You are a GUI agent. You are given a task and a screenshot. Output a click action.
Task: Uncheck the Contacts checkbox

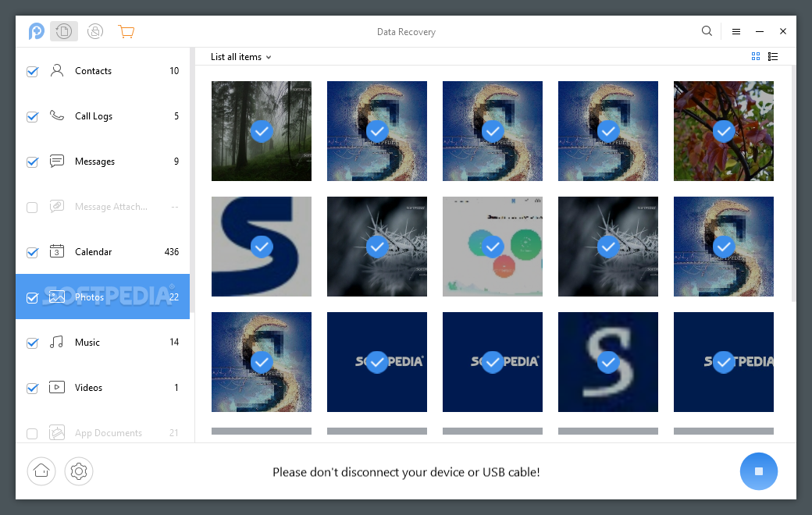[x=32, y=72]
